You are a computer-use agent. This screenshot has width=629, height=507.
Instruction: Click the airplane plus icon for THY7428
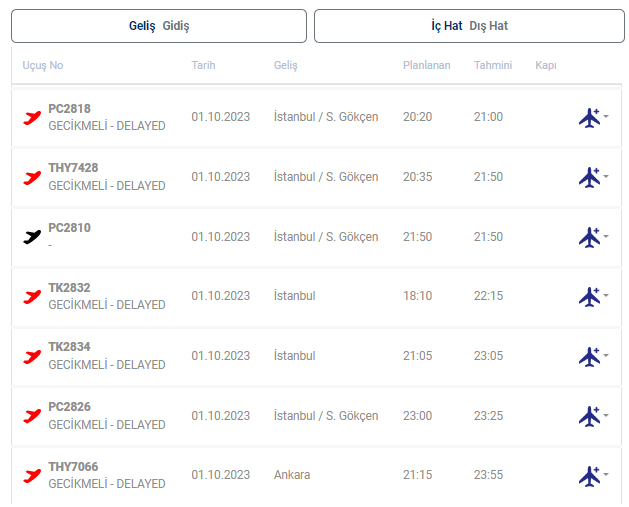pos(590,177)
